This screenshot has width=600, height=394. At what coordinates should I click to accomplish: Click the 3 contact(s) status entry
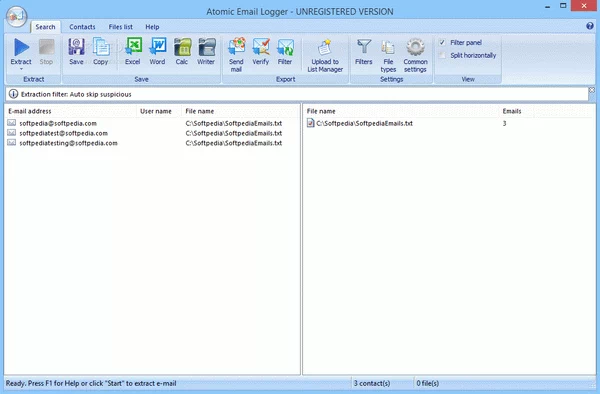372,383
